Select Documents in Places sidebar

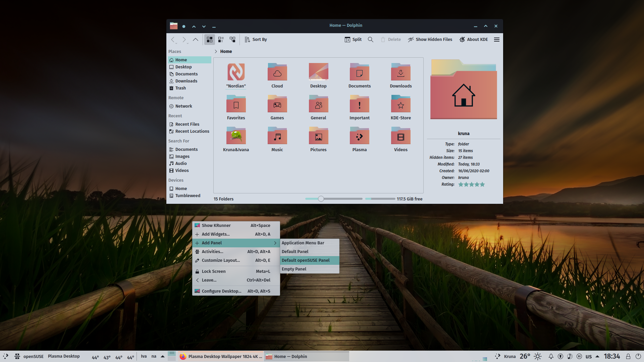pyautogui.click(x=190, y=74)
